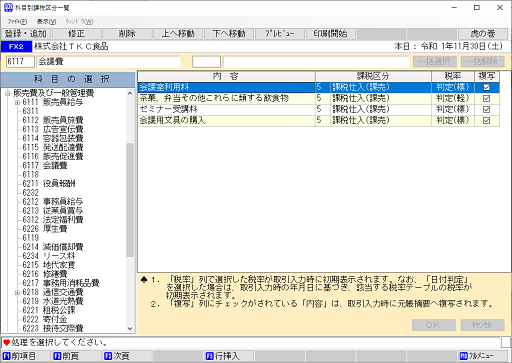Select 6115 発送配達費 in the tree
This screenshot has height=363, width=512.
click(53, 147)
